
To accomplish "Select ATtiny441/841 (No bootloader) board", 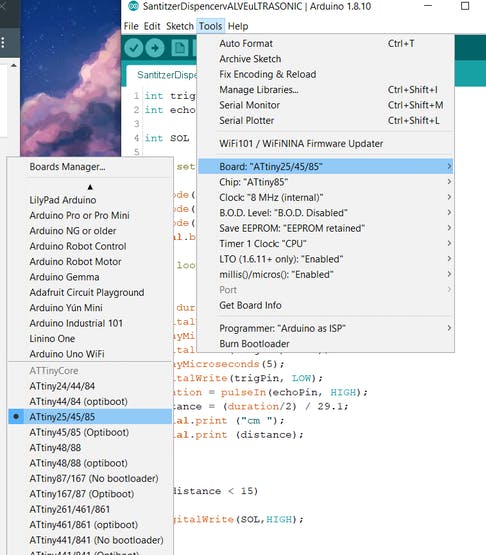I will [90, 540].
